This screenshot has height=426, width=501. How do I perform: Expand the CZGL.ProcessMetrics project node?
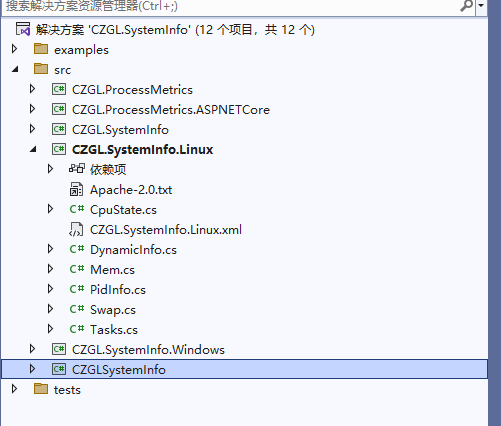pos(32,89)
